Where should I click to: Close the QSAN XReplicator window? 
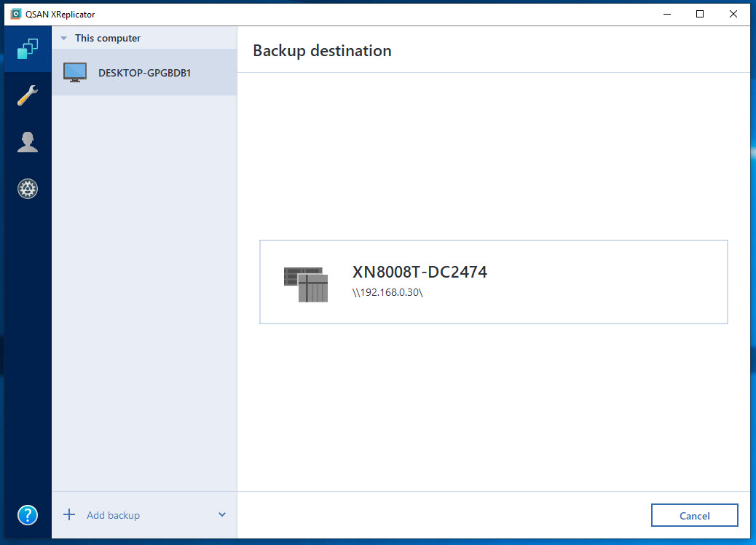733,14
